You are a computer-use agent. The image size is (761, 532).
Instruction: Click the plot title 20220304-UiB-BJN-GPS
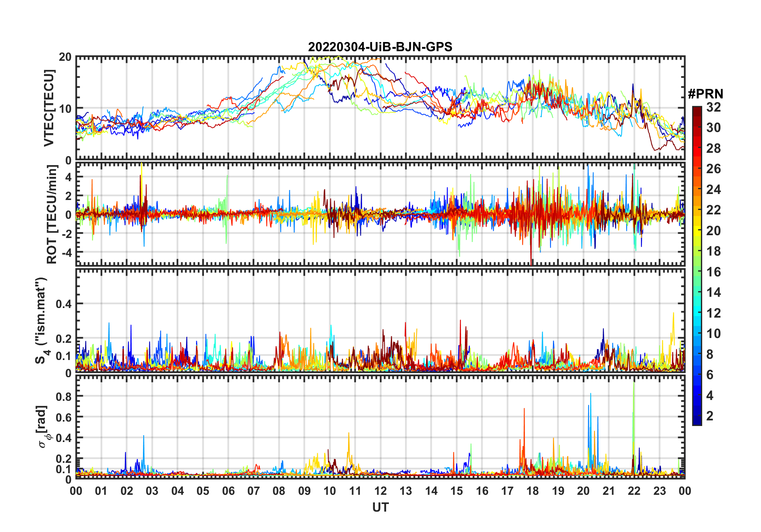point(380,47)
